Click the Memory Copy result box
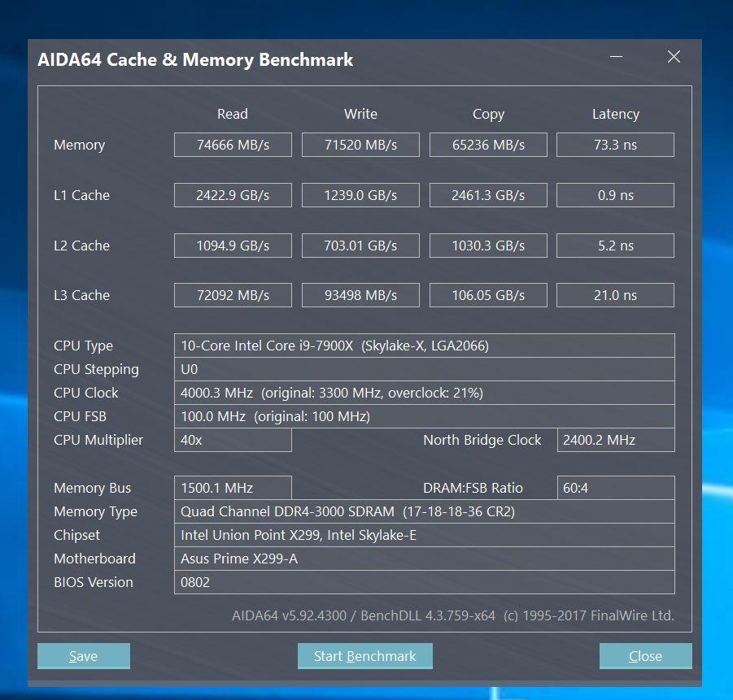 pyautogui.click(x=488, y=145)
